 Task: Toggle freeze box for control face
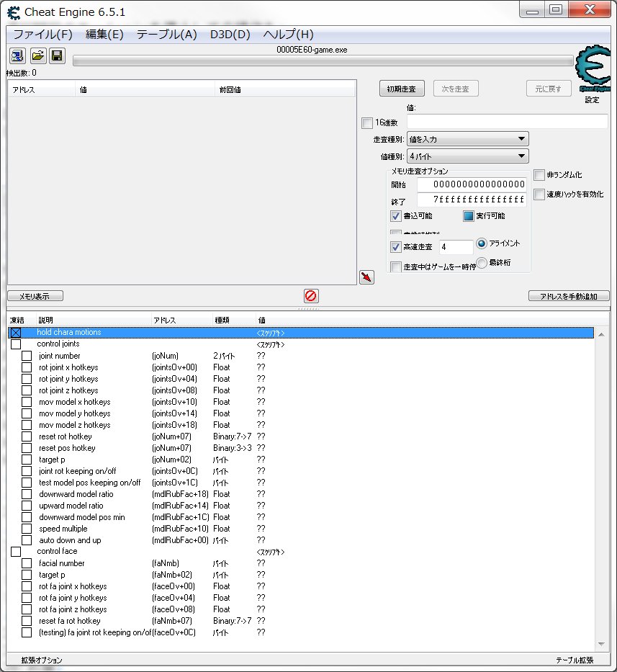[x=16, y=552]
